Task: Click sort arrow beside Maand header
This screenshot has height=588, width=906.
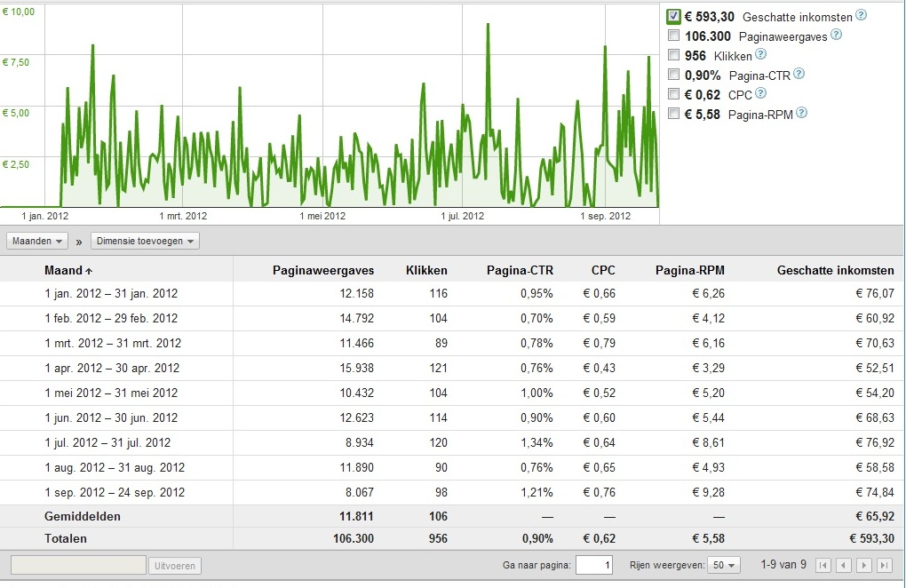Action: tap(89, 271)
